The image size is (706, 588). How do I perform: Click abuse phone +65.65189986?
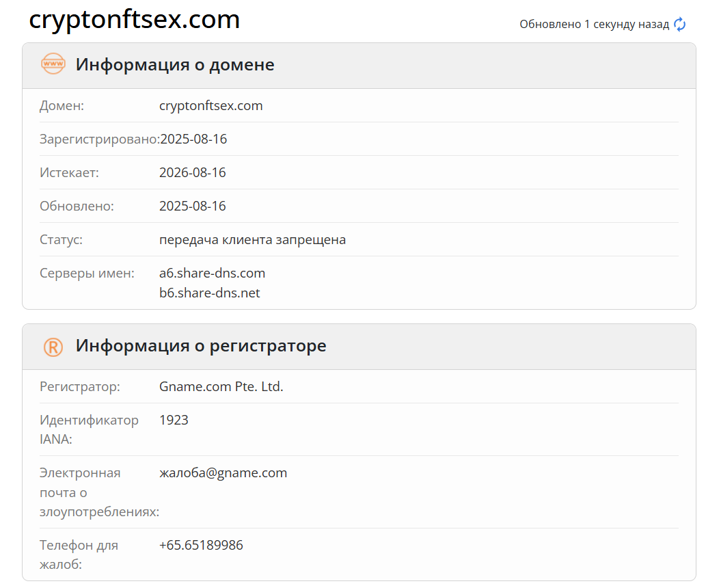tap(201, 545)
